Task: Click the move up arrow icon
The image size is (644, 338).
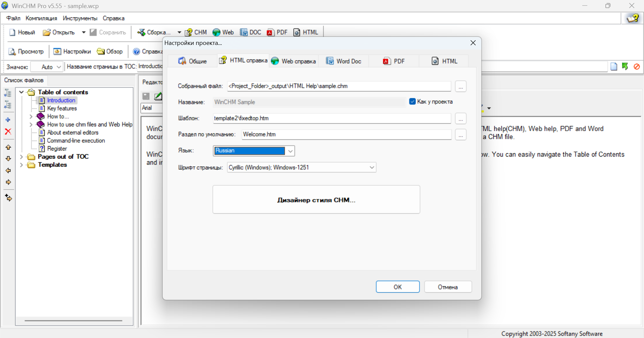Action: tap(8, 147)
